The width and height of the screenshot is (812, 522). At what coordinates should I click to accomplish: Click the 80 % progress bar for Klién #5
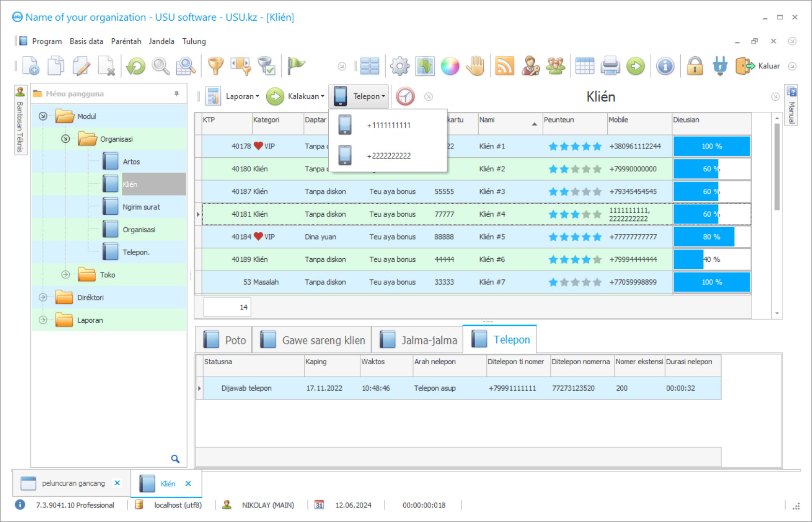711,237
